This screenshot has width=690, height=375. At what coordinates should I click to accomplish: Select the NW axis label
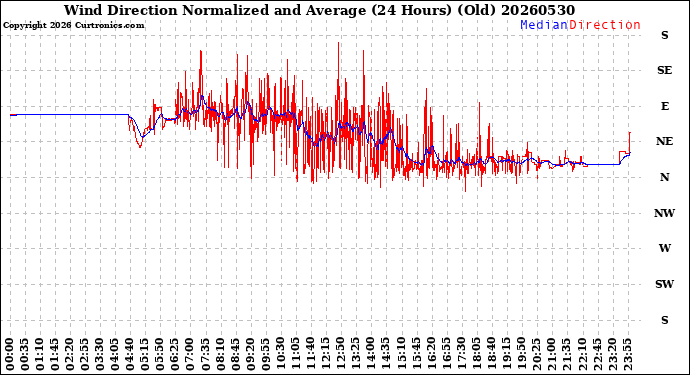coord(664,213)
